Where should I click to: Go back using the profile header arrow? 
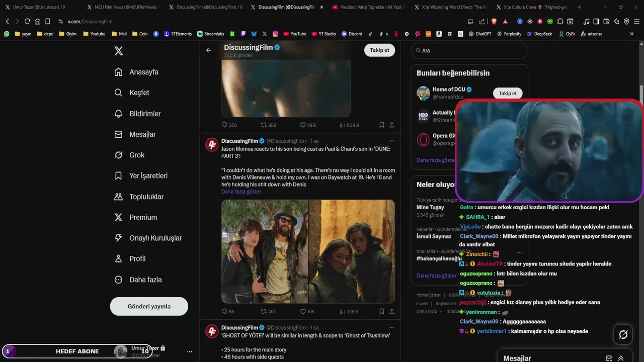pos(209,50)
